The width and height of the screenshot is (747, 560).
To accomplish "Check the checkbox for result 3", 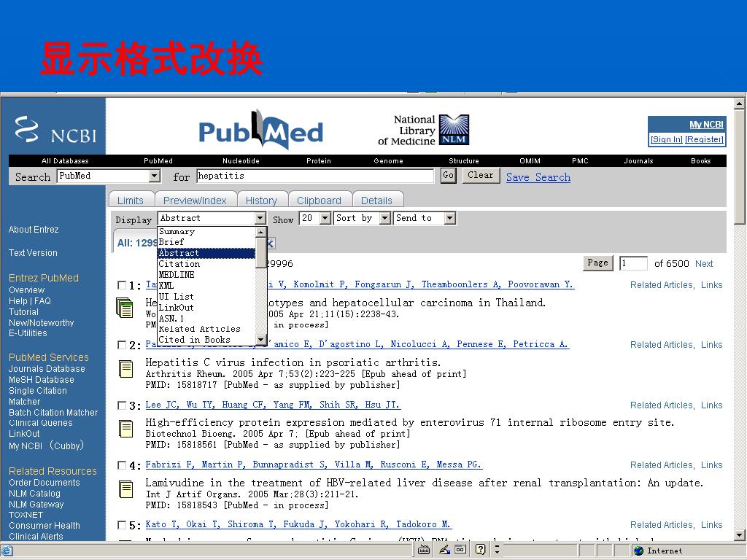I will click(x=122, y=405).
